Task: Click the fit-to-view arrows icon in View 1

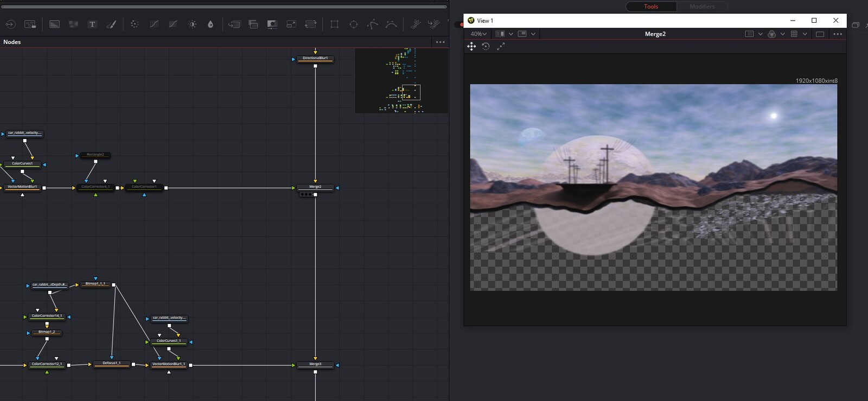Action: point(501,47)
